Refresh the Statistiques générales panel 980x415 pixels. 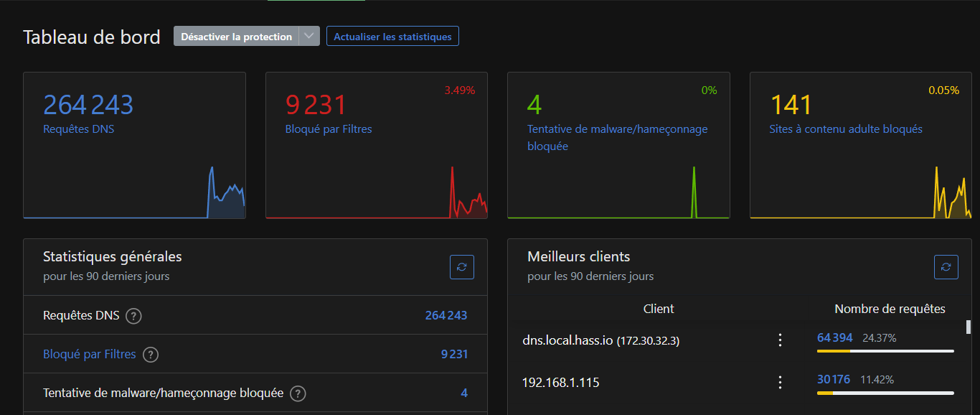pyautogui.click(x=461, y=267)
